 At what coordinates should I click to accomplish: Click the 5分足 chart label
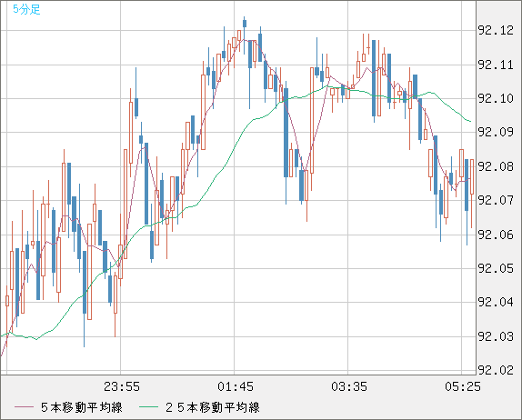(x=26, y=10)
